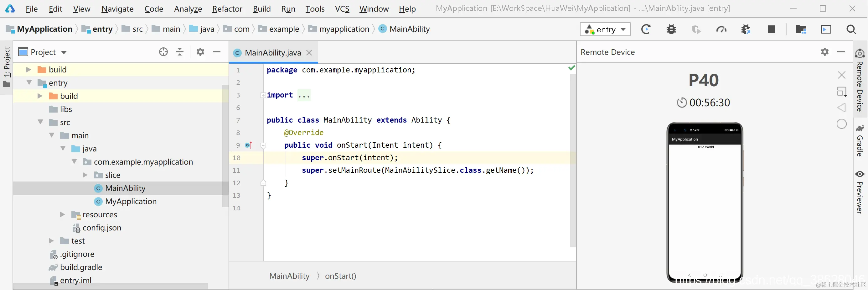This screenshot has width=868, height=290.
Task: Click the remote device window-mode icon below X
Action: click(x=842, y=91)
